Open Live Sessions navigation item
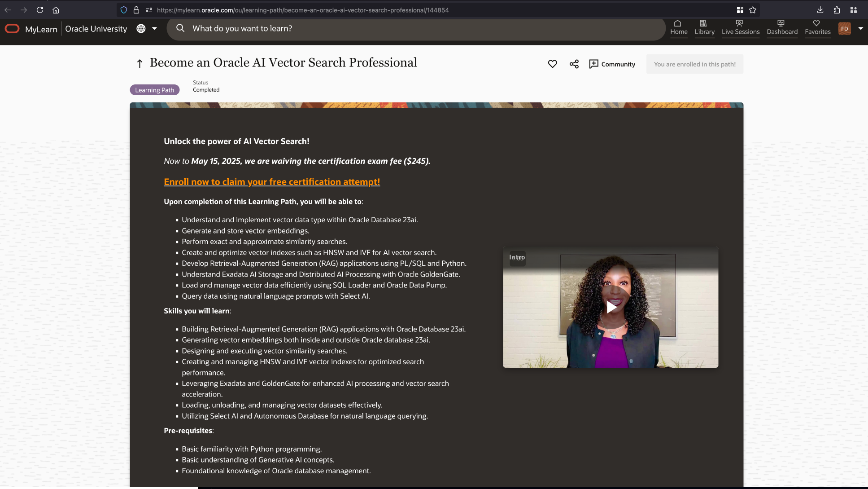 [x=741, y=28]
